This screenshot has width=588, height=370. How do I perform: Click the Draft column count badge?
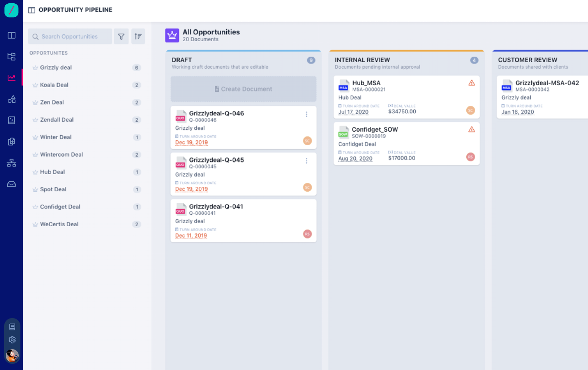pos(311,60)
